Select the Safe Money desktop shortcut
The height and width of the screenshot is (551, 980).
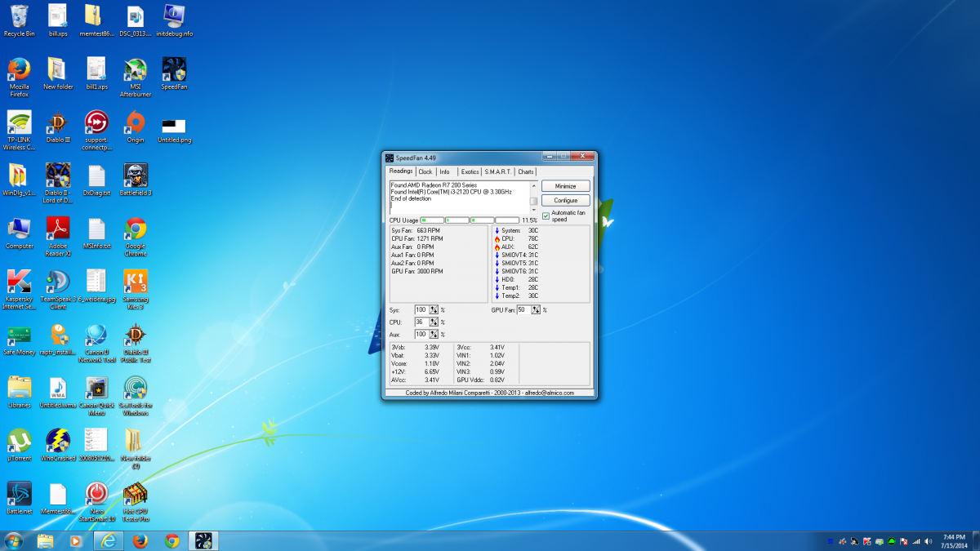click(x=19, y=340)
